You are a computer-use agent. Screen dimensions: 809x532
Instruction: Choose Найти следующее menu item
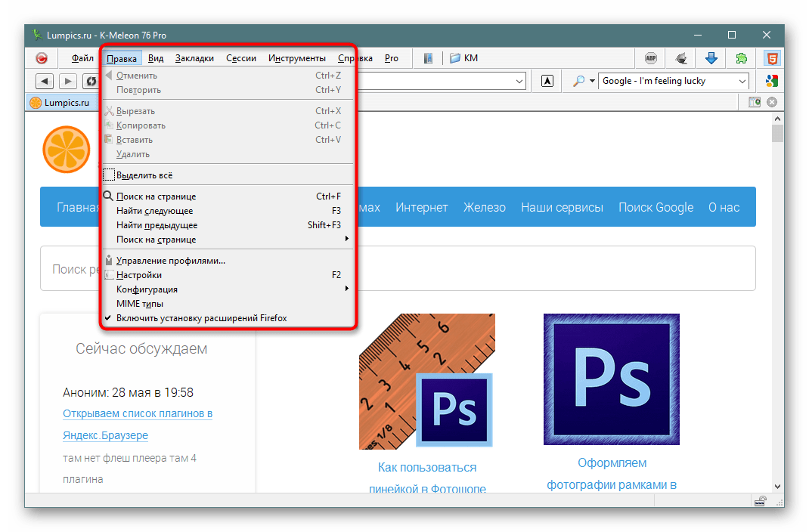click(228, 211)
